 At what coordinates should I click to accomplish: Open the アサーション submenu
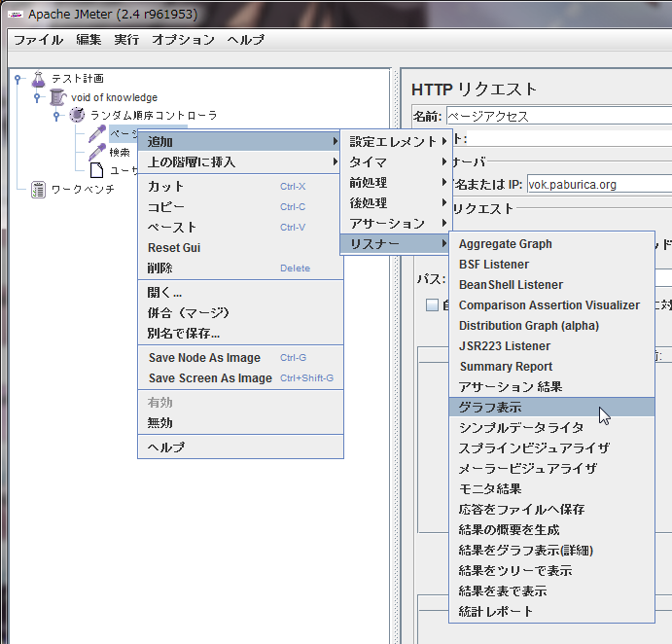[397, 224]
